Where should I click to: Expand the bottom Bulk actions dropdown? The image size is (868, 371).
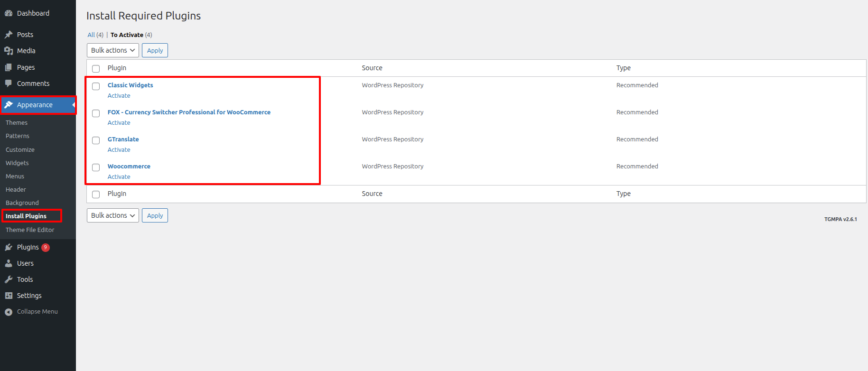[112, 215]
